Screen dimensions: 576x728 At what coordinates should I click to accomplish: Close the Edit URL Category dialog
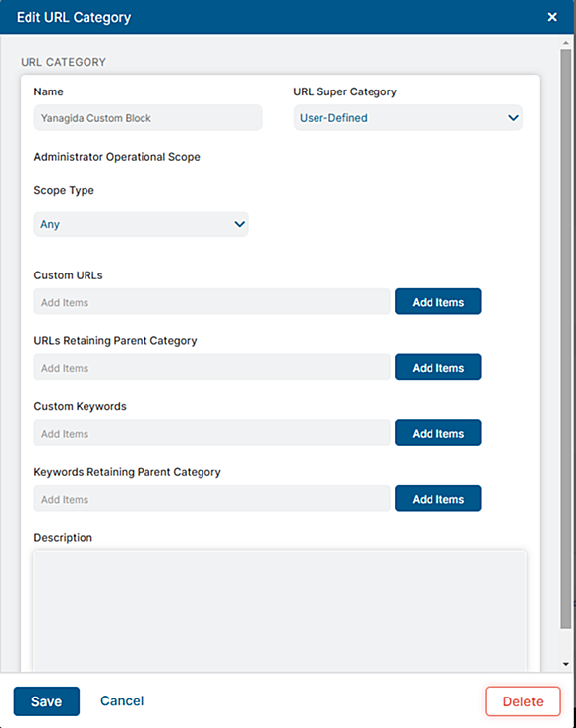[x=552, y=17]
